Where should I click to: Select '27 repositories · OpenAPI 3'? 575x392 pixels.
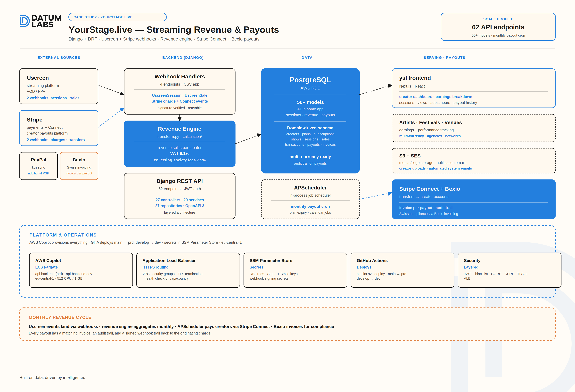click(x=180, y=206)
